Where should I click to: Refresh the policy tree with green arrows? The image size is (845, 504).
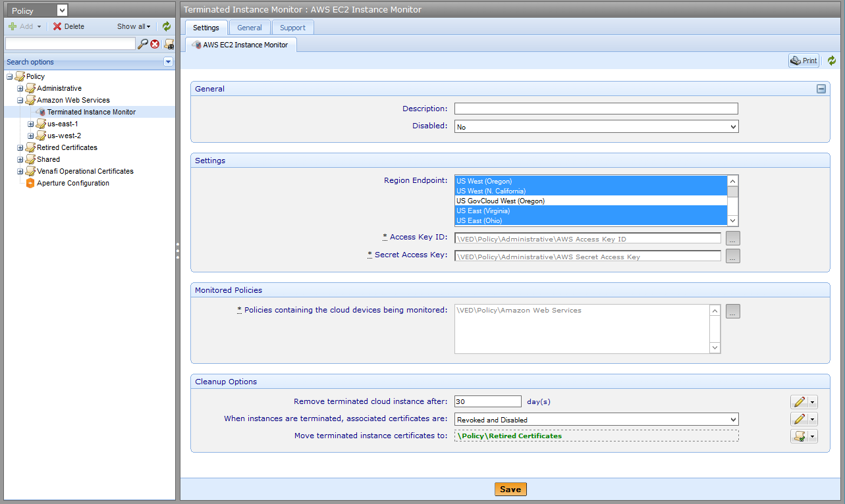(167, 26)
